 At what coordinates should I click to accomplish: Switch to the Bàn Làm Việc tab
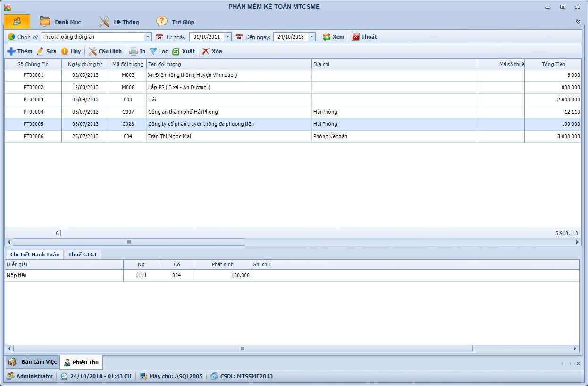coord(33,362)
